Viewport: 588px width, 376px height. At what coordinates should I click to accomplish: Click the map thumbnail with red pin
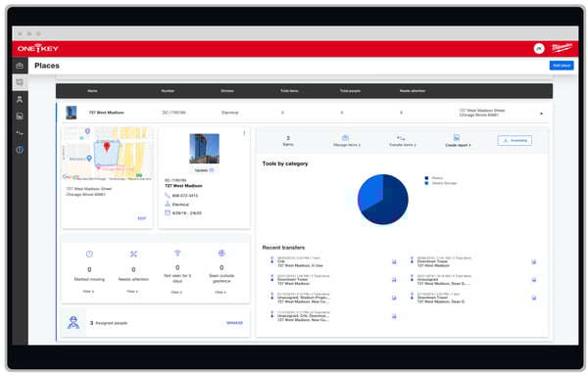107,154
